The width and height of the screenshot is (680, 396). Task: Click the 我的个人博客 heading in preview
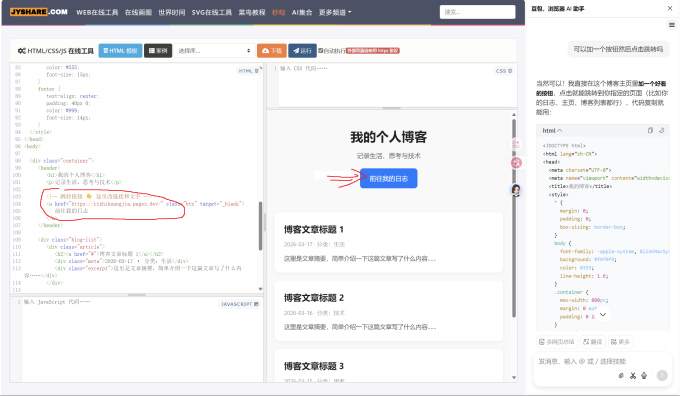click(x=389, y=137)
